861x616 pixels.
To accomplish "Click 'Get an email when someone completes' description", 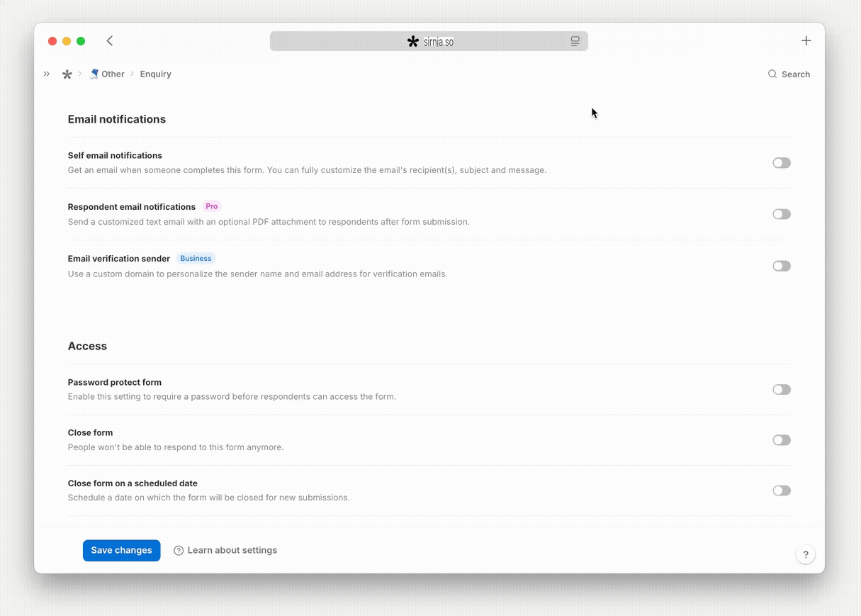I will coord(308,170).
